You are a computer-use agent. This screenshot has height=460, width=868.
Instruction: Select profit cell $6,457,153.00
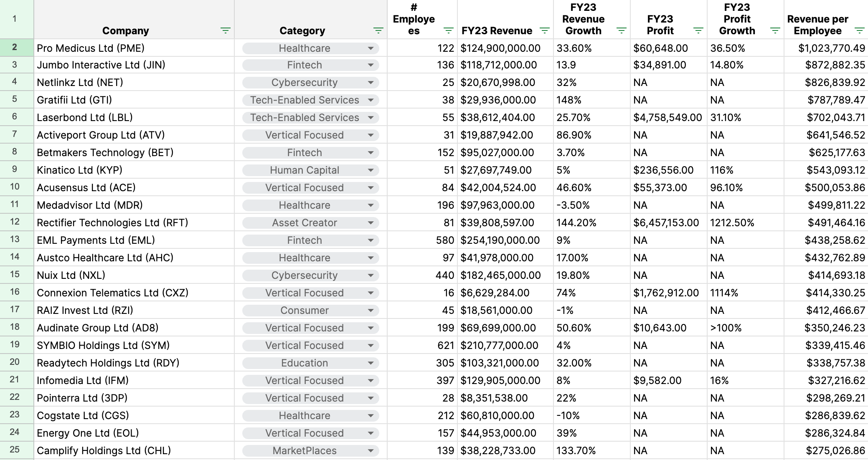tap(669, 223)
